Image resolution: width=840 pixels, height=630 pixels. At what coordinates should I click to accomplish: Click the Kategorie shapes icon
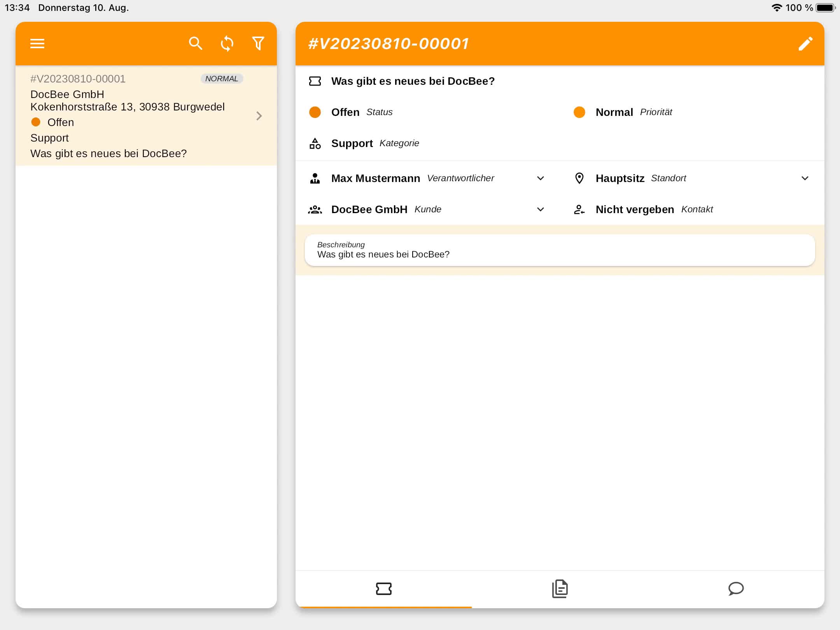point(315,143)
